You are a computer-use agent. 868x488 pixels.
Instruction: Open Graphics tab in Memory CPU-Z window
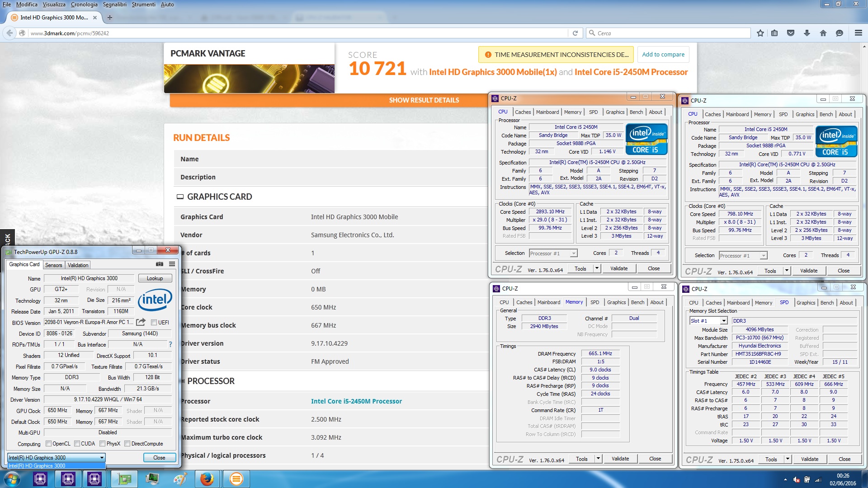(617, 302)
